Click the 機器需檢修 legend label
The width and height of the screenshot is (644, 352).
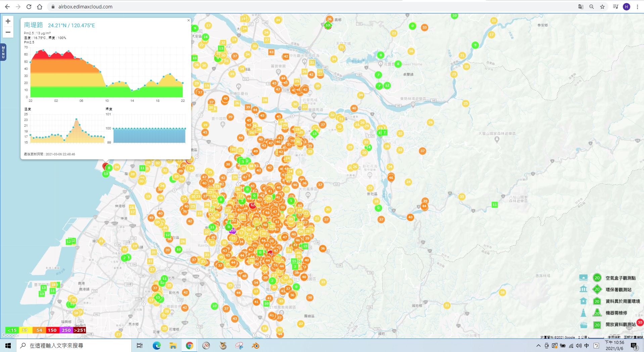pyautogui.click(x=616, y=313)
